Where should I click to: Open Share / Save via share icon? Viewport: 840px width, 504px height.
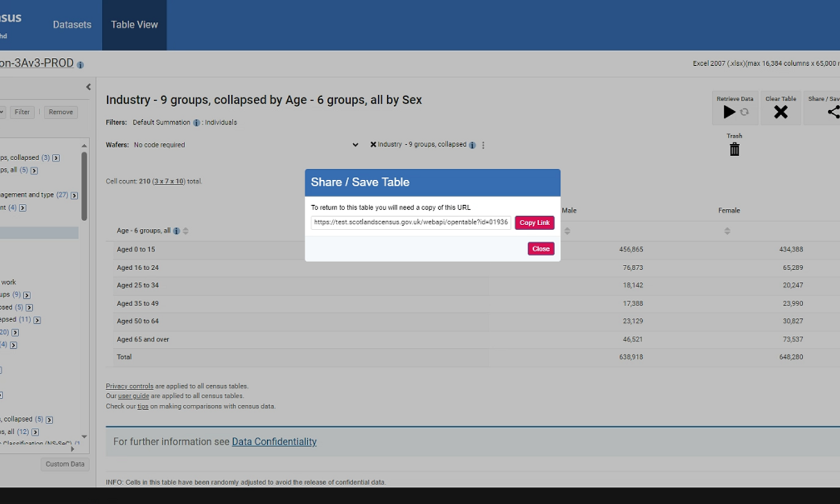(x=833, y=112)
